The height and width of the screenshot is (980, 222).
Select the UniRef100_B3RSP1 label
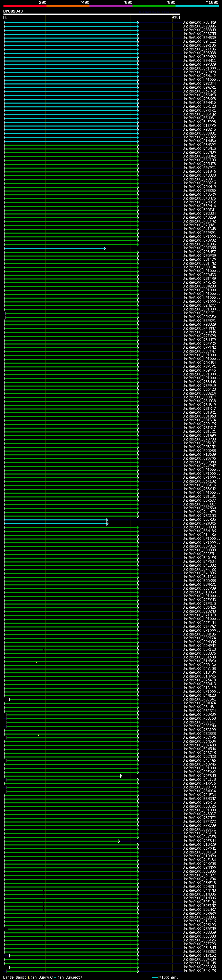coord(199,321)
